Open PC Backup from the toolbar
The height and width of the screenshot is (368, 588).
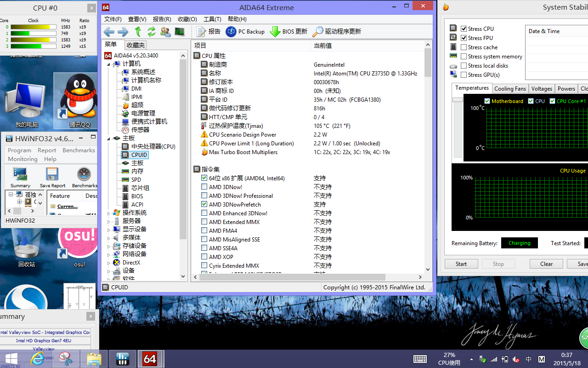(x=245, y=32)
